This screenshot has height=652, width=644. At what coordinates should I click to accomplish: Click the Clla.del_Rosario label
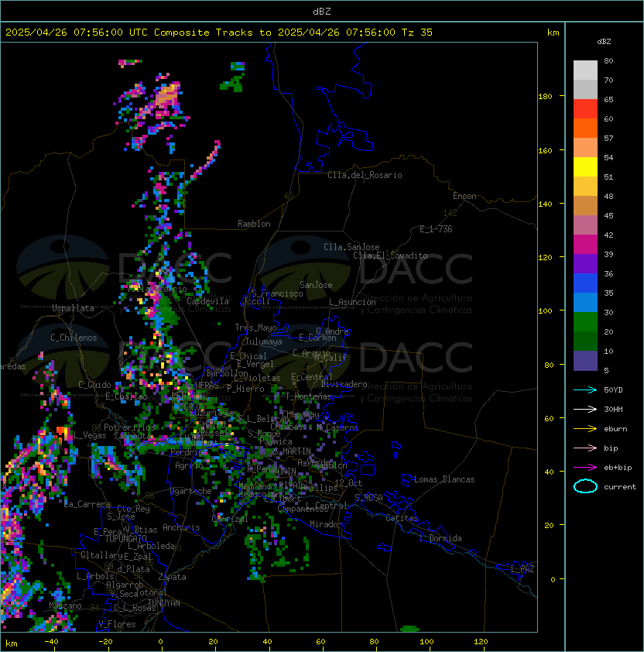[365, 175]
